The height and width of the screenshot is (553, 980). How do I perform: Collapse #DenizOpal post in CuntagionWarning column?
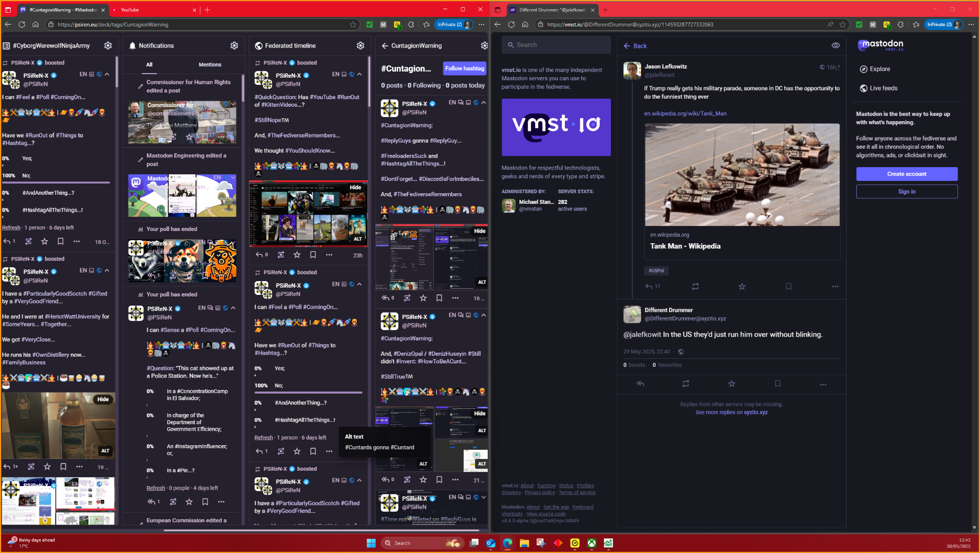[x=484, y=315]
